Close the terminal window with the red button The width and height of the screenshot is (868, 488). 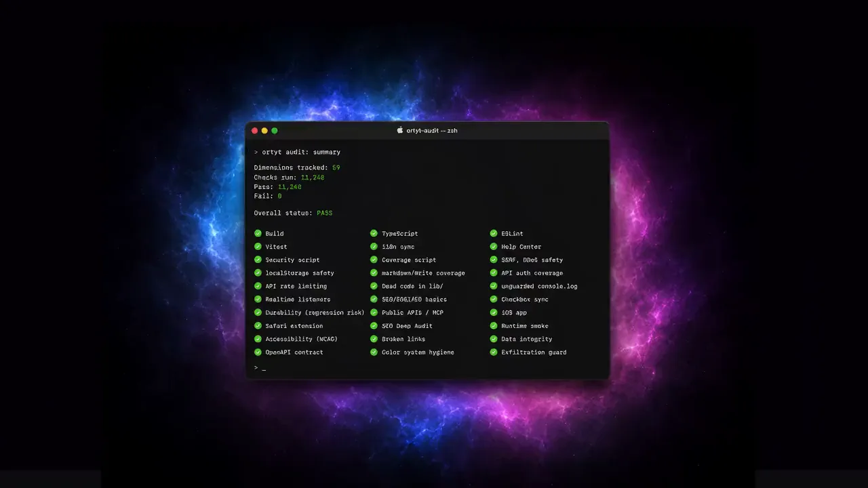pos(255,131)
